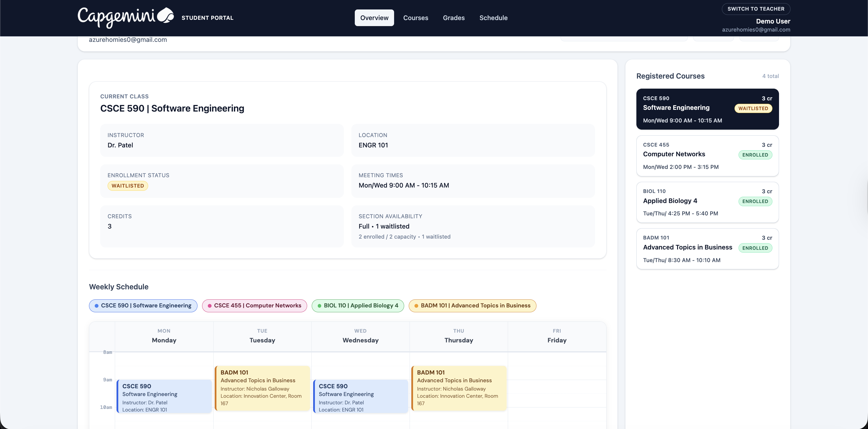Click the ENROLLED badge on Computer Networks card
868x429 pixels.
(755, 155)
